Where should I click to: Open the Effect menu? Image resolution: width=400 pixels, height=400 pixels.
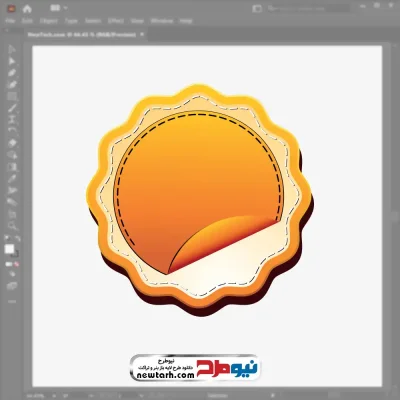click(116, 21)
